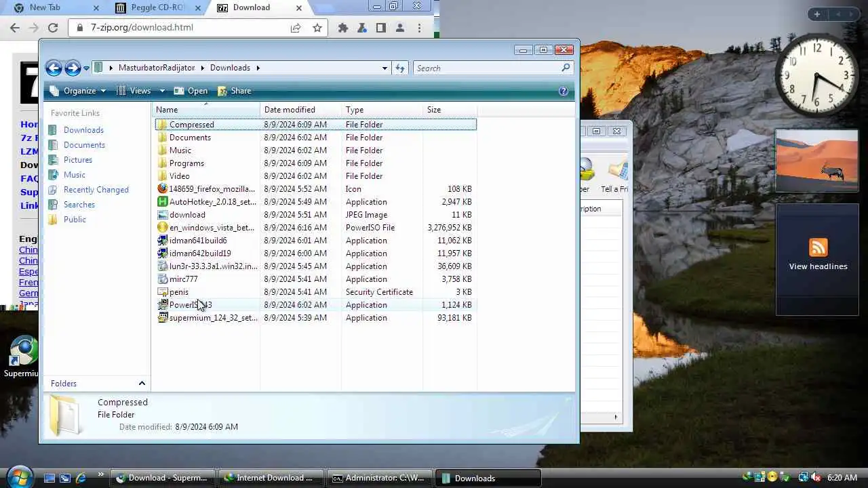Add gadgets plus button on sidebar
This screenshot has height=488, width=868.
point(817,14)
